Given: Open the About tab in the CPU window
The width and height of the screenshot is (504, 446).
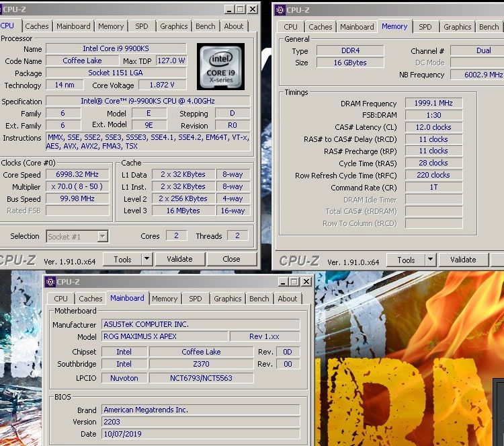Looking at the screenshot, I should pyautogui.click(x=234, y=26).
